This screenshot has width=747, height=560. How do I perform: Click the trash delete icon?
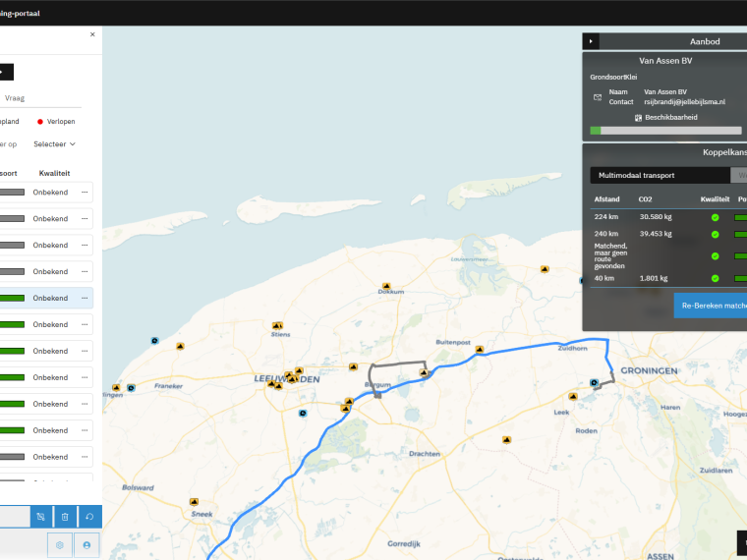click(65, 517)
